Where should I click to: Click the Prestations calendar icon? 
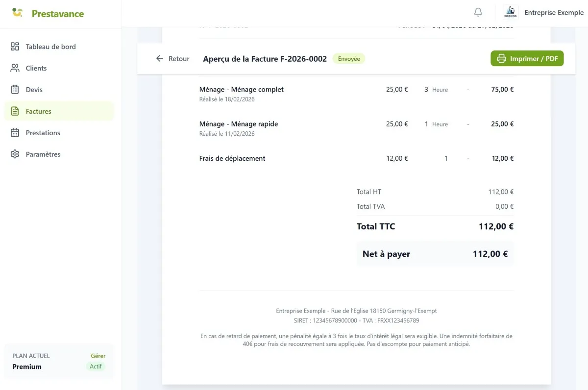click(x=15, y=133)
